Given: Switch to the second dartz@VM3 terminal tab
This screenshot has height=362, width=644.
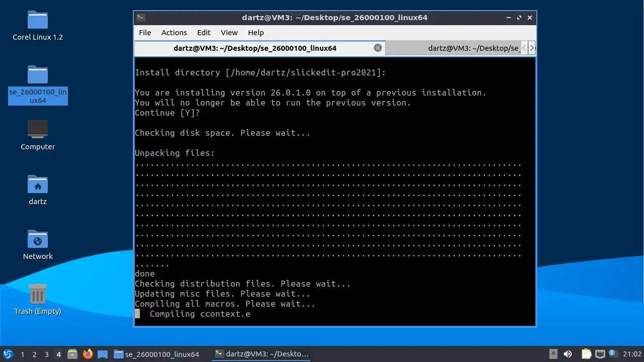Looking at the screenshot, I should [453, 48].
